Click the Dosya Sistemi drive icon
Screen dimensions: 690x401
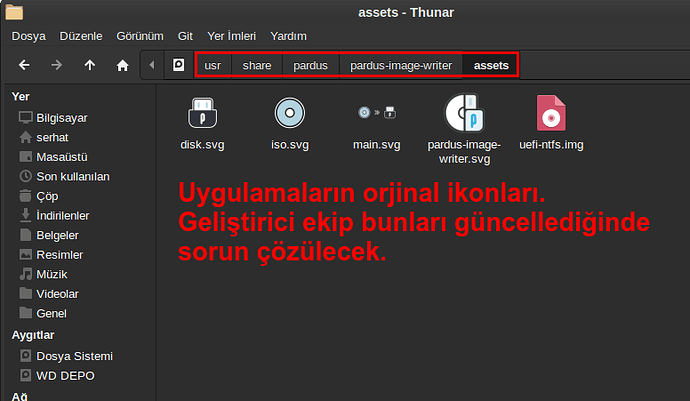[x=26, y=356]
